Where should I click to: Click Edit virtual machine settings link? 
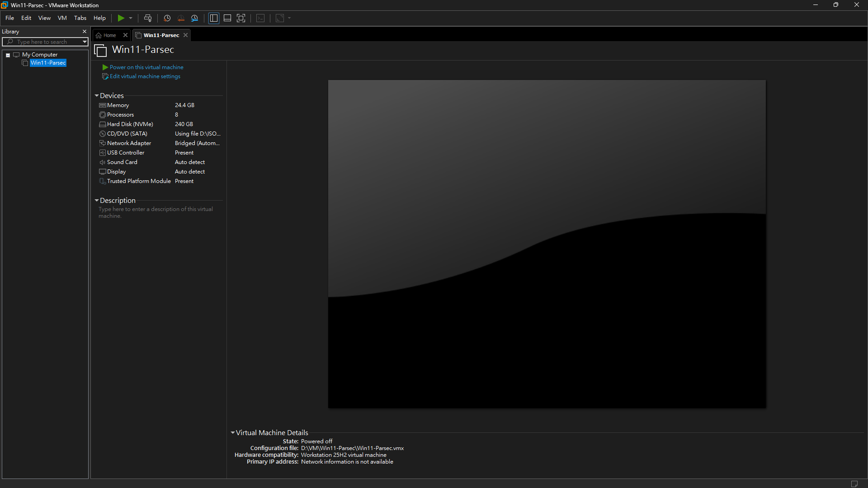pyautogui.click(x=145, y=76)
